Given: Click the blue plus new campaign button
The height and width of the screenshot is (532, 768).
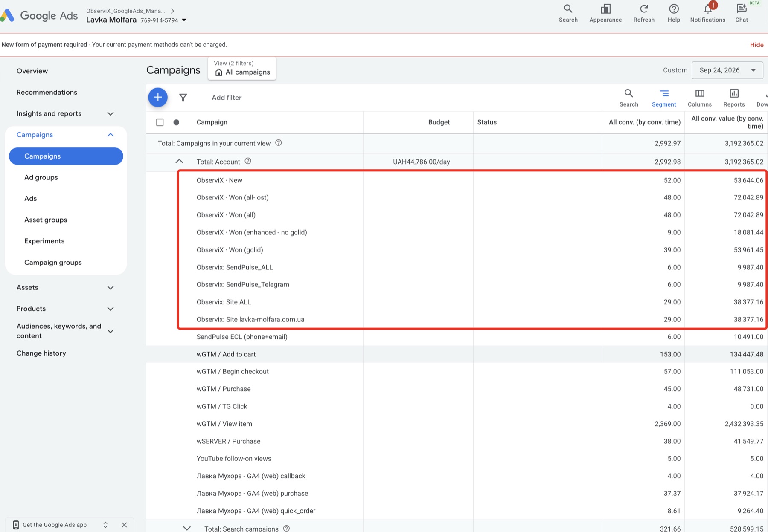Looking at the screenshot, I should coord(158,97).
